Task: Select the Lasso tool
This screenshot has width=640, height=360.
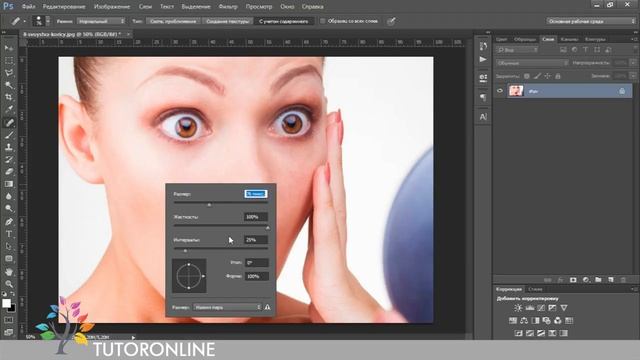Action: click(x=9, y=73)
